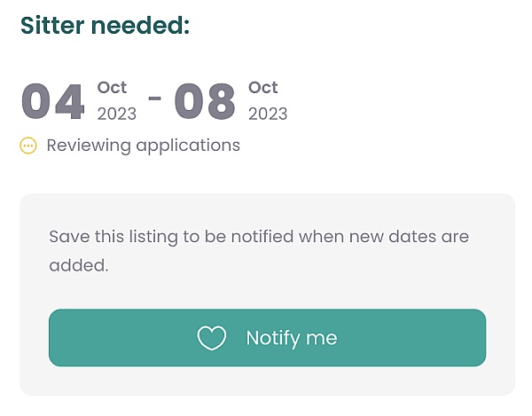Click the second Oct month label
The width and height of the screenshot is (532, 416).
click(263, 88)
